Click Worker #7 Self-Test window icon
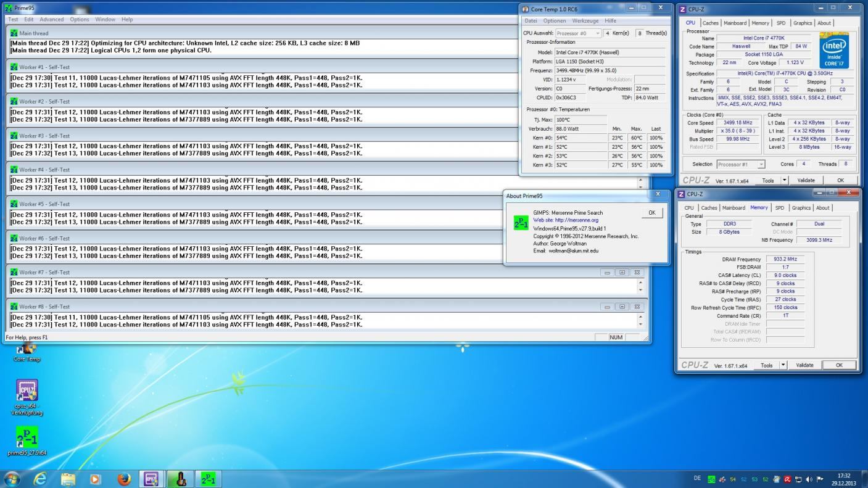The height and width of the screenshot is (488, 868). click(14, 272)
